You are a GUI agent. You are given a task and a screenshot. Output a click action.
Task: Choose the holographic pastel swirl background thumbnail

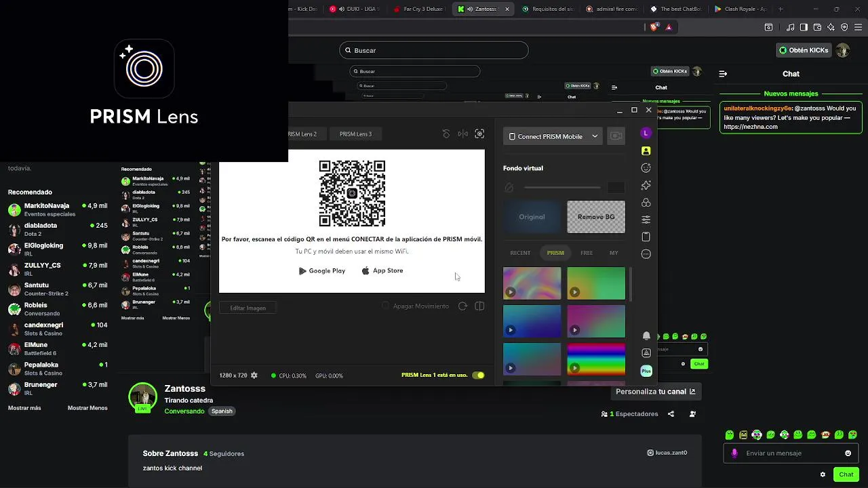tap(532, 283)
